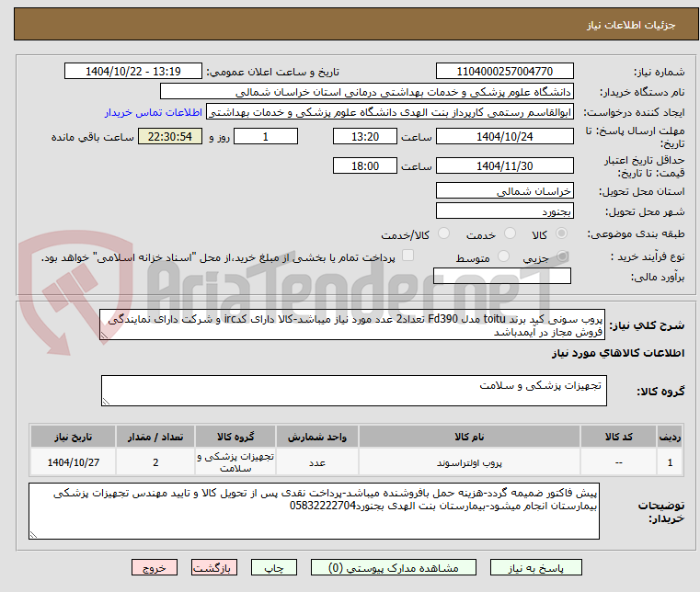Click the price validity date 1404/11/30
700x592 pixels.
tap(504, 165)
